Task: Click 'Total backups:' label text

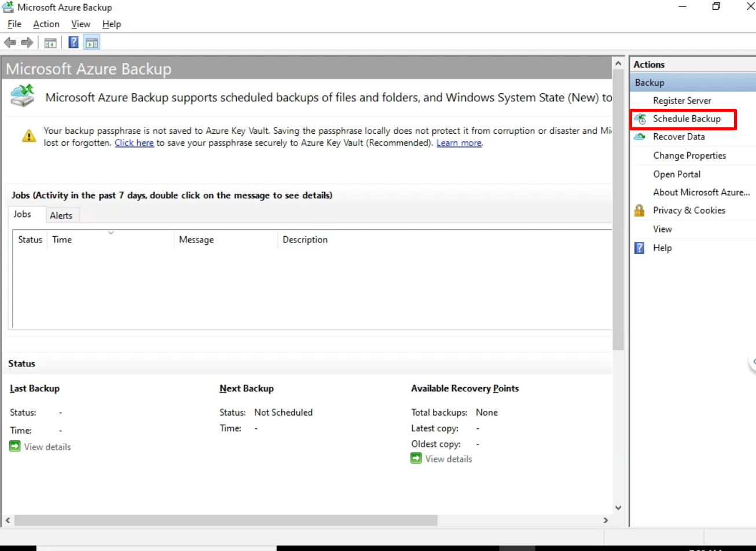Action: click(x=439, y=413)
